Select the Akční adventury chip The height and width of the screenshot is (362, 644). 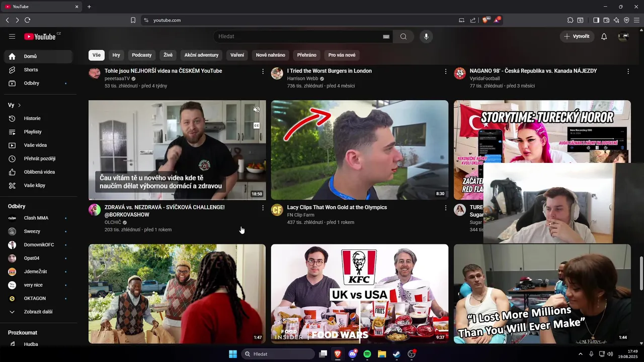point(201,55)
